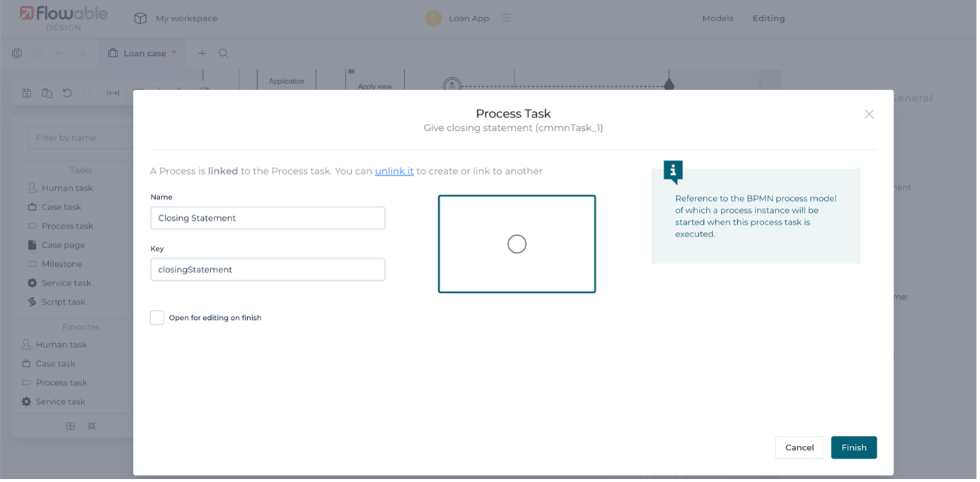This screenshot has width=980, height=482.
Task: Click the fit-to-width icon in the toolbar
Action: pos(113,93)
